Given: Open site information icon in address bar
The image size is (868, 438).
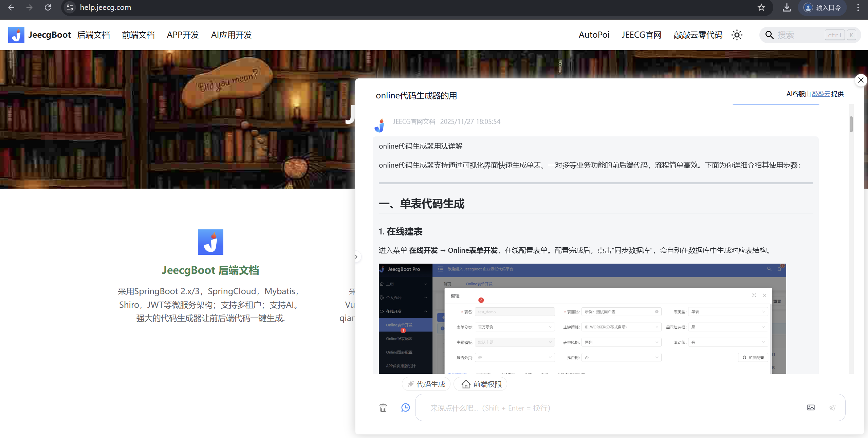Looking at the screenshot, I should click(x=70, y=7).
